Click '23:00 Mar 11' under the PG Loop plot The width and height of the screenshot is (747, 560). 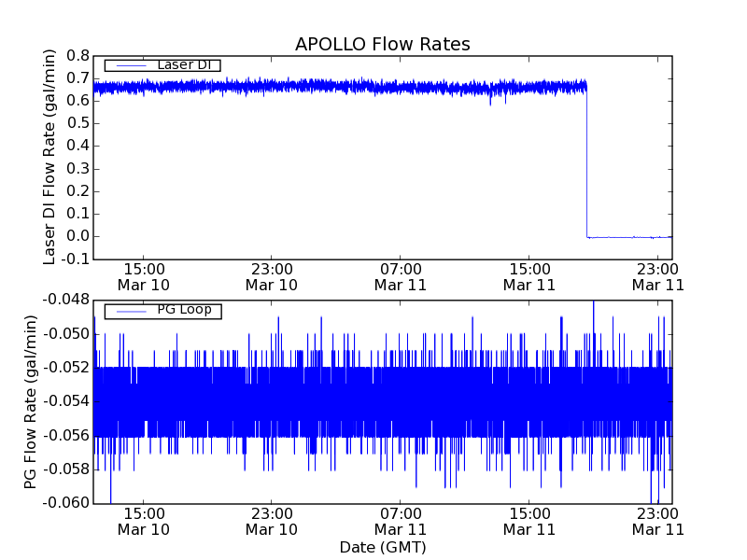(658, 522)
